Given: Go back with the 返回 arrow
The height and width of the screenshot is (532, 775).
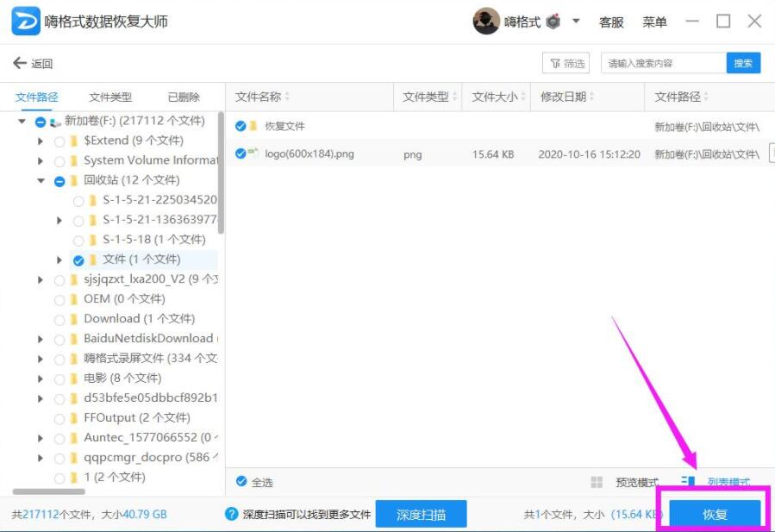Looking at the screenshot, I should 33,63.
